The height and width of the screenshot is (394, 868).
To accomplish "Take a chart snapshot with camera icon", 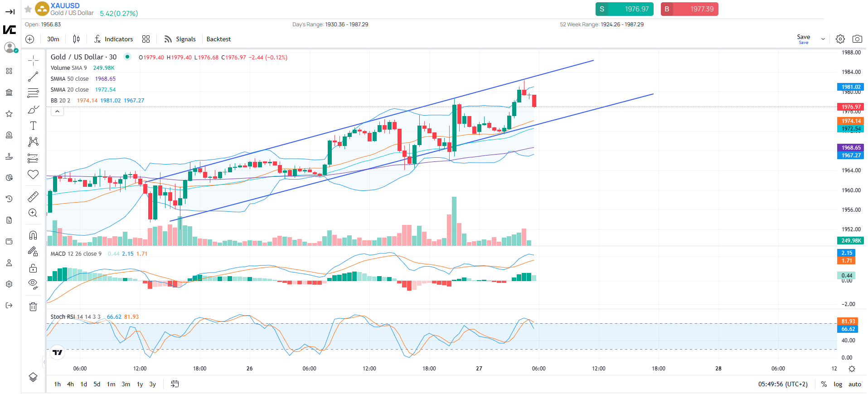I will point(857,39).
